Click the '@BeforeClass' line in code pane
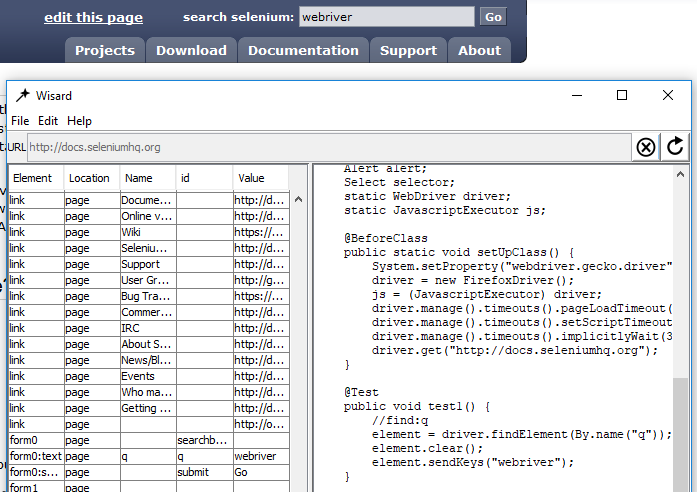The image size is (697, 492). 385,238
